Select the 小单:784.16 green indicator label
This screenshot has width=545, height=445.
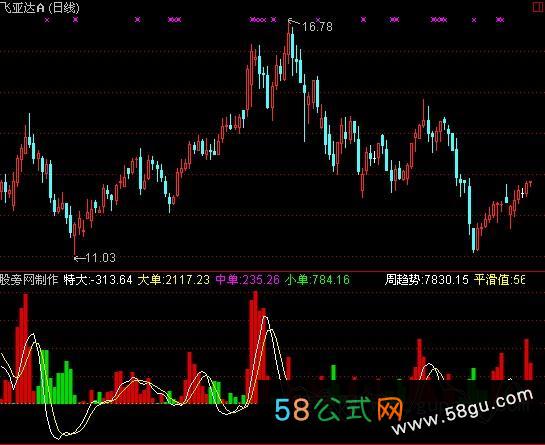[x=317, y=280]
